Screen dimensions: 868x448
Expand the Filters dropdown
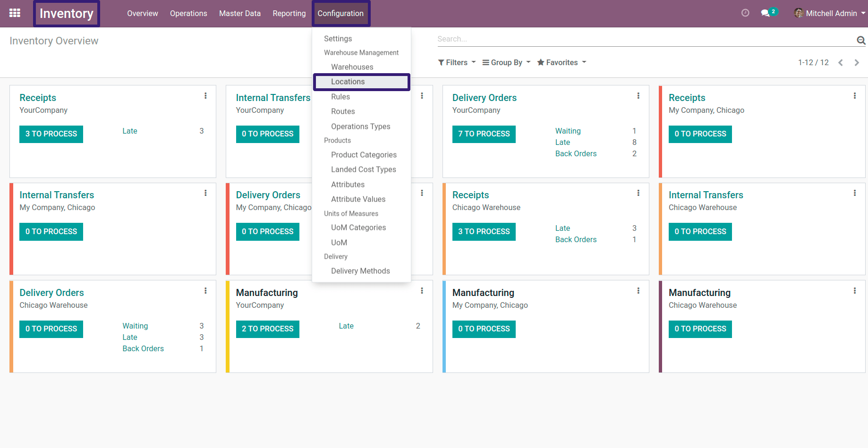(457, 62)
